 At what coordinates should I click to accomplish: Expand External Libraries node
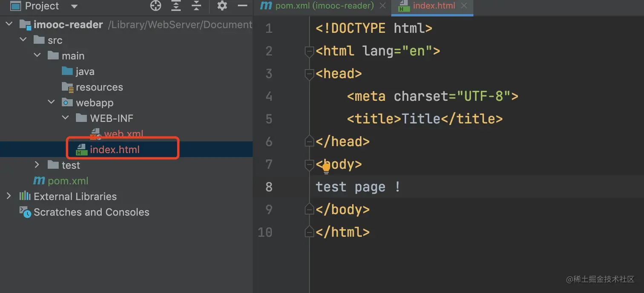click(x=9, y=196)
